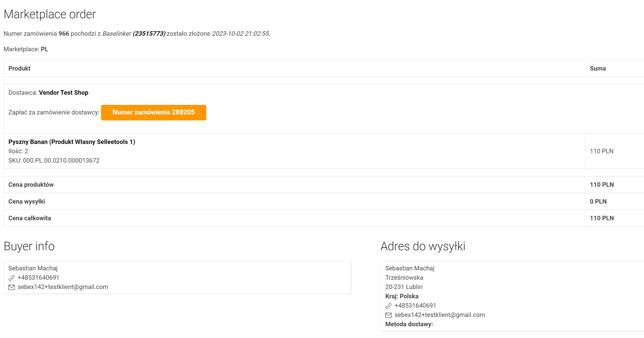Click the Vendor Test Shop supplier name
This screenshot has height=338, width=644.
click(x=64, y=92)
